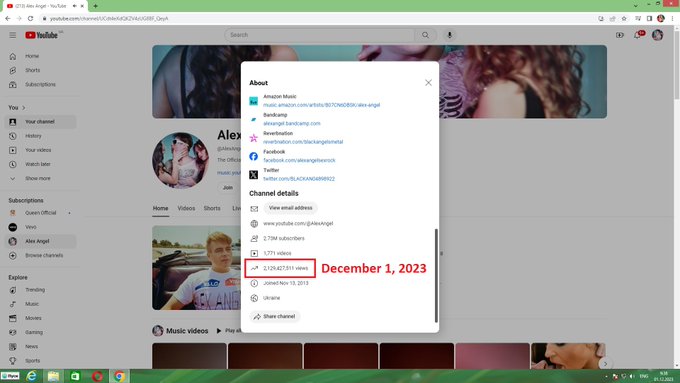Image resolution: width=680 pixels, height=383 pixels.
Task: Open a new Chrome tab
Action: [95, 6]
